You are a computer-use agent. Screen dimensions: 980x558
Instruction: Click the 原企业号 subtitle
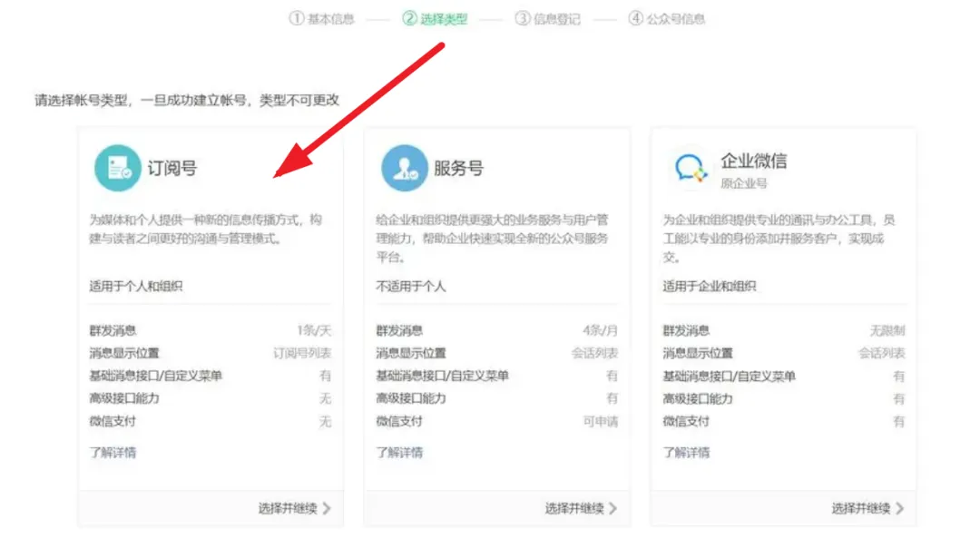[744, 183]
